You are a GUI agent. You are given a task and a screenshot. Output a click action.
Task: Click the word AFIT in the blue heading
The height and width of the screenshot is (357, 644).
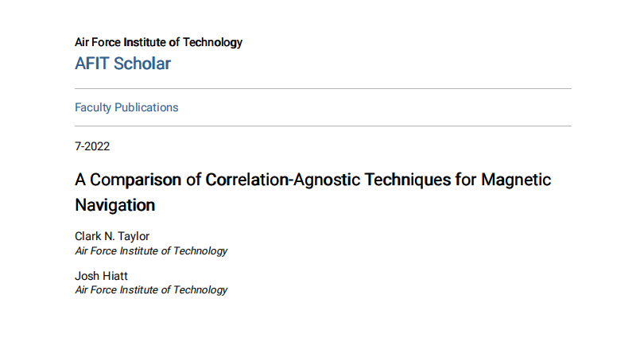(92, 64)
